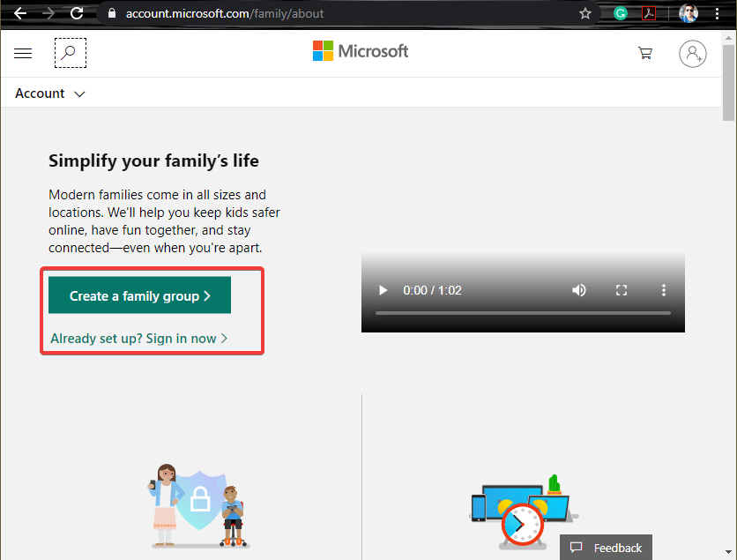
Task: Select the Account menu item
Action: (39, 93)
